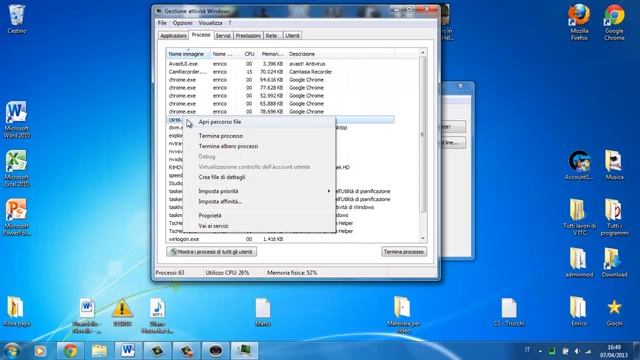
Task: Select the yellow warning triangle desktop icon
Action: coord(122,312)
